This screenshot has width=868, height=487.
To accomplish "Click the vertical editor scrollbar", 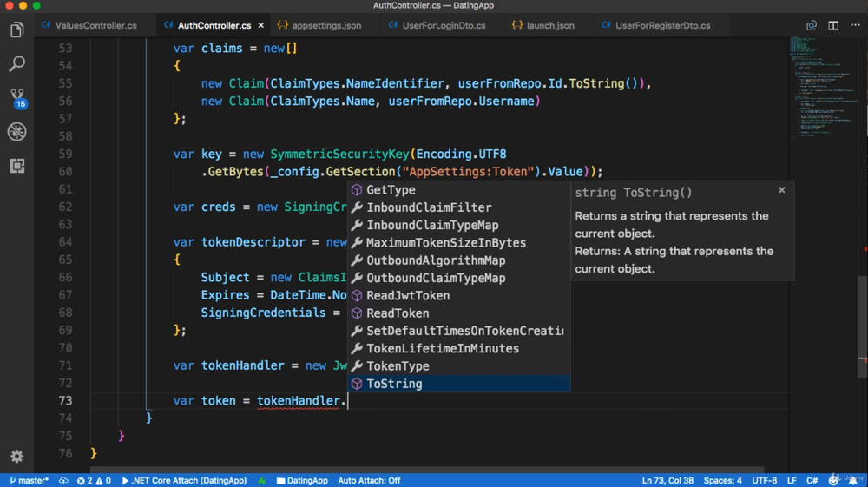I will [863, 326].
